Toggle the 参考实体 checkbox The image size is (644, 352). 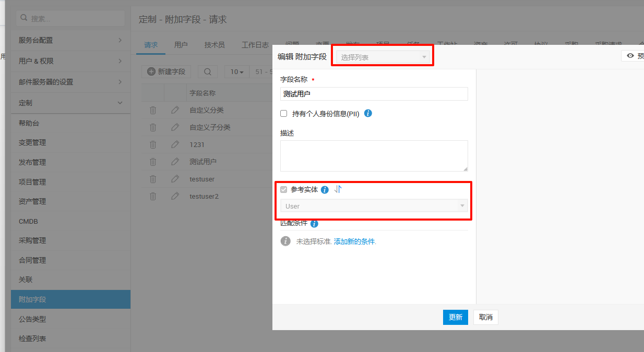click(284, 190)
